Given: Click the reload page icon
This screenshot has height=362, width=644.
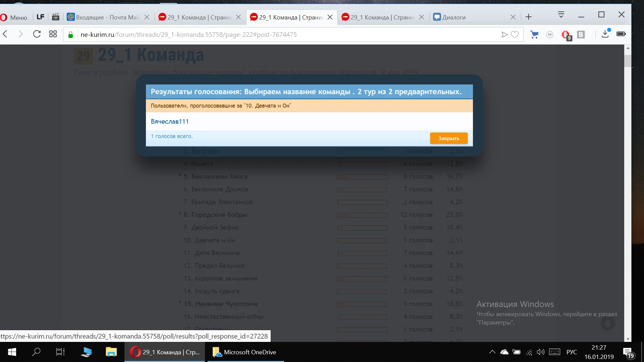Looking at the screenshot, I should click(x=37, y=34).
